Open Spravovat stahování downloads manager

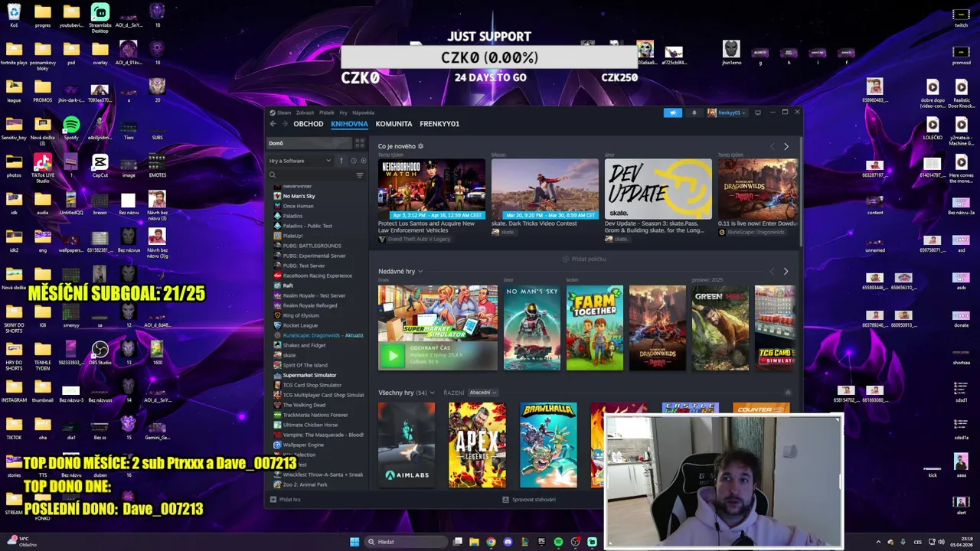[x=529, y=500]
